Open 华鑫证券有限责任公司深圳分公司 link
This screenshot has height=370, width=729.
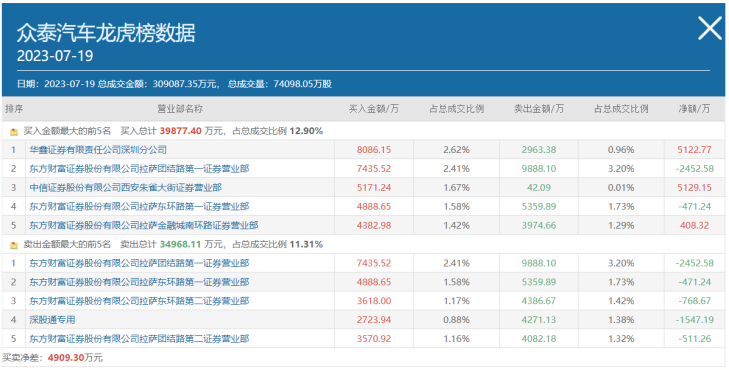click(x=98, y=150)
